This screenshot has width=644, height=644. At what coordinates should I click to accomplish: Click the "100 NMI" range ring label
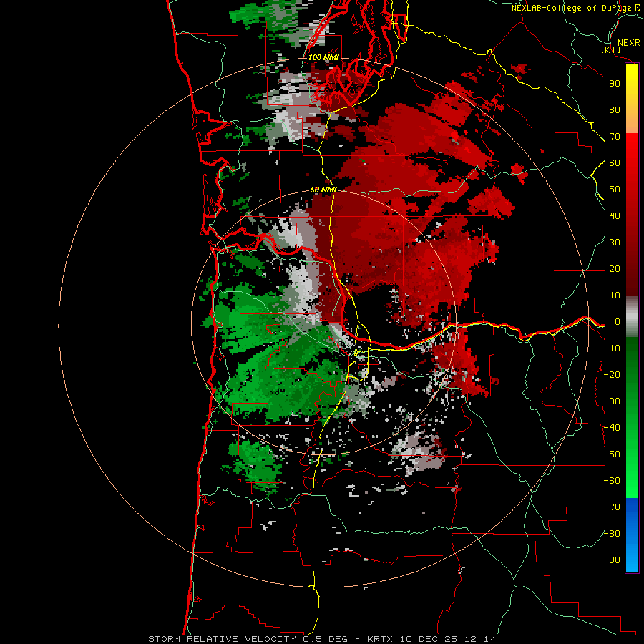click(323, 57)
